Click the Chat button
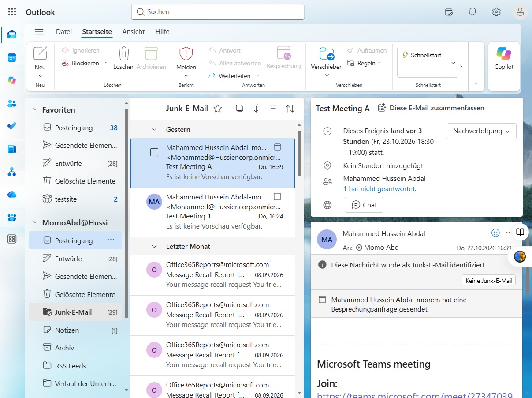 364,205
